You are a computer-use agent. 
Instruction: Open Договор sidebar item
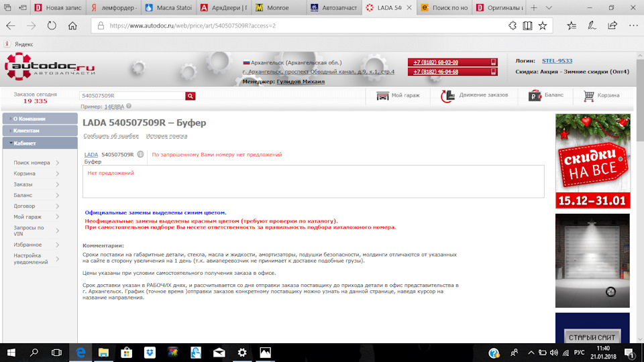(x=36, y=206)
